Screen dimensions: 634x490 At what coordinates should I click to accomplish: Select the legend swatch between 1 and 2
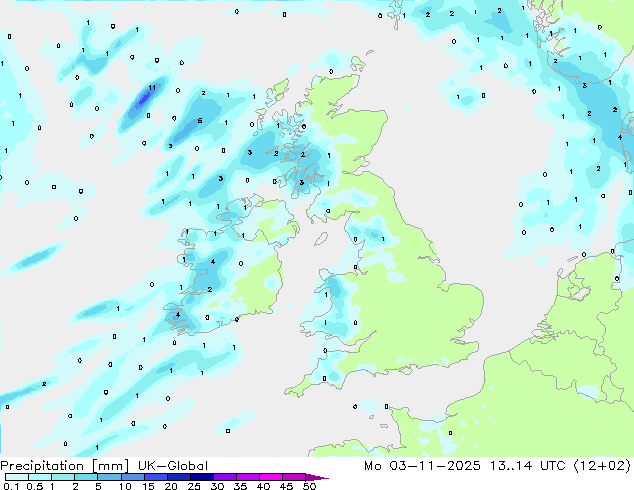[x=63, y=477]
